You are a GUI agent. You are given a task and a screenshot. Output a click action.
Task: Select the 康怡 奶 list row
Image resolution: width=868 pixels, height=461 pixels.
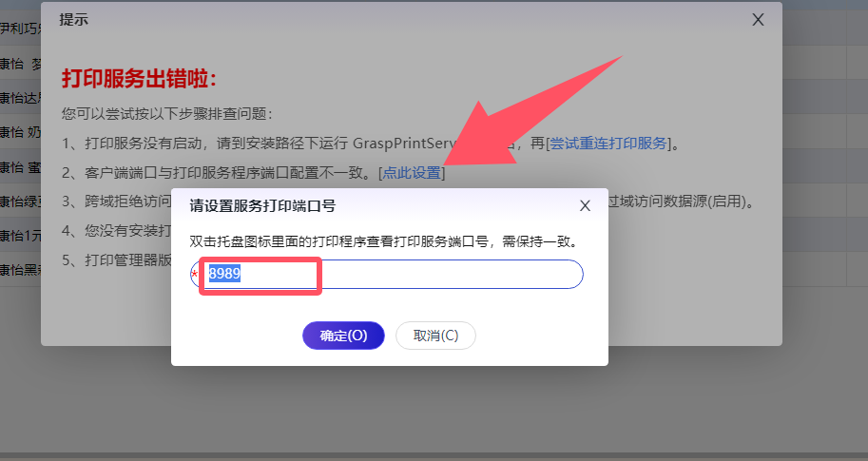(19, 132)
